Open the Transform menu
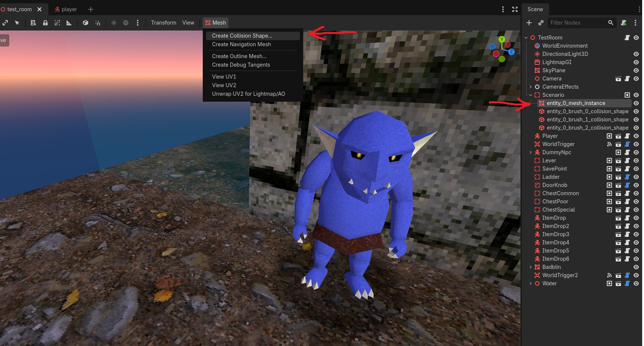Image resolution: width=644 pixels, height=346 pixels. pyautogui.click(x=164, y=23)
